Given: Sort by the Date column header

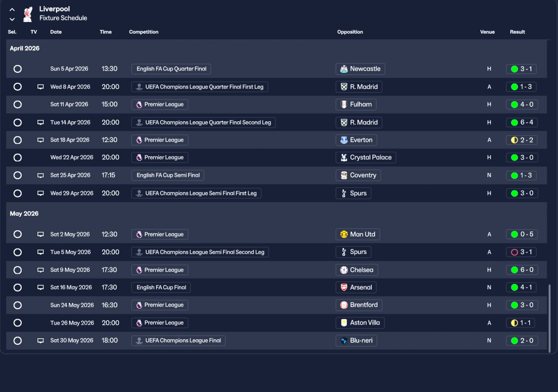Looking at the screenshot, I should coord(56,32).
